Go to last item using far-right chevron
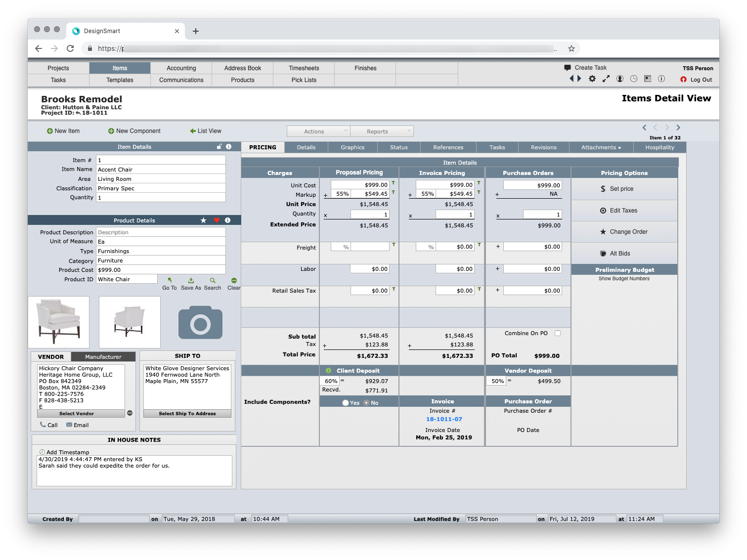The height and width of the screenshot is (560, 747). coord(678,128)
